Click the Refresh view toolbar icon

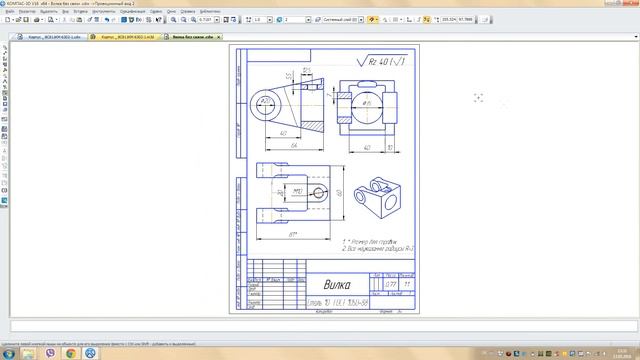pyautogui.click(x=234, y=20)
